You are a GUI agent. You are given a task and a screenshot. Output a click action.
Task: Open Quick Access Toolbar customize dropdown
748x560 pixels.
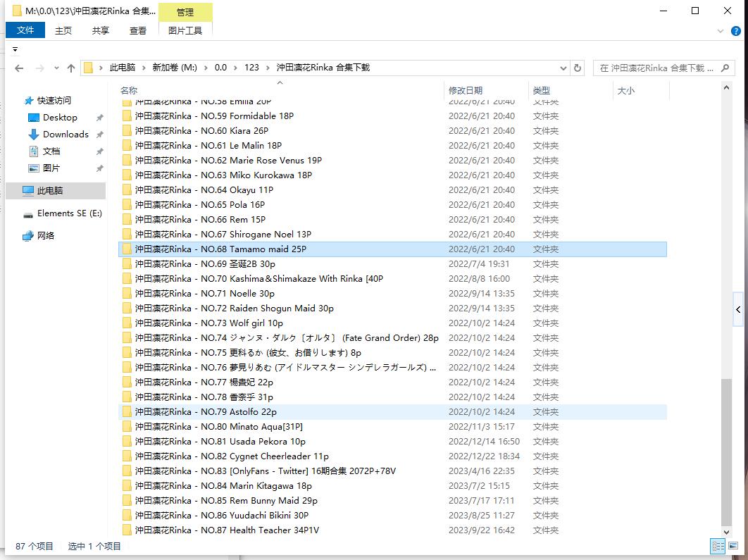click(x=15, y=49)
